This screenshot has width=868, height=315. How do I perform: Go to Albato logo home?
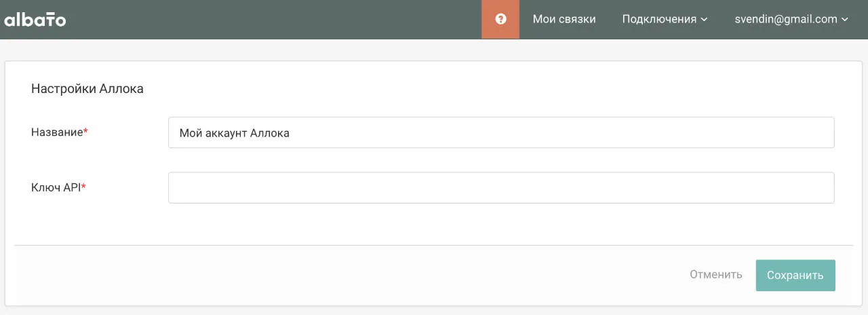(x=35, y=20)
